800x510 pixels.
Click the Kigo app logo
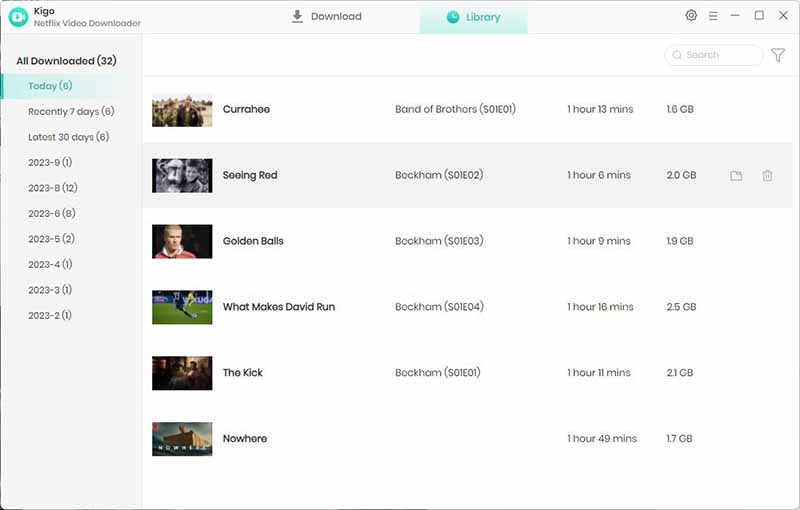18,17
